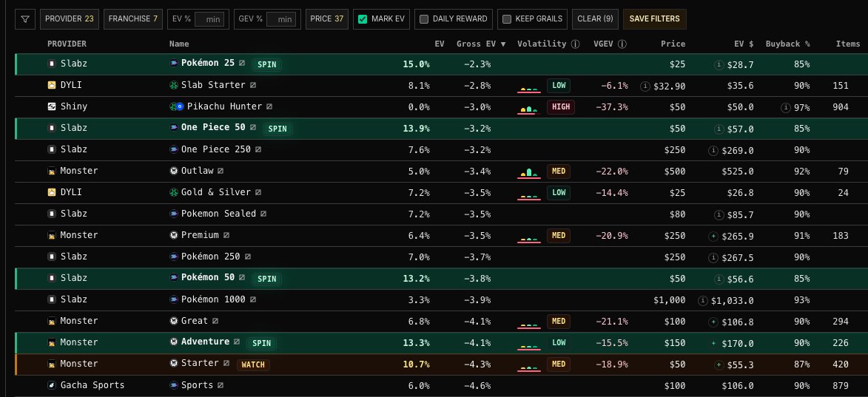Open the VGEV header info icon

622,44
